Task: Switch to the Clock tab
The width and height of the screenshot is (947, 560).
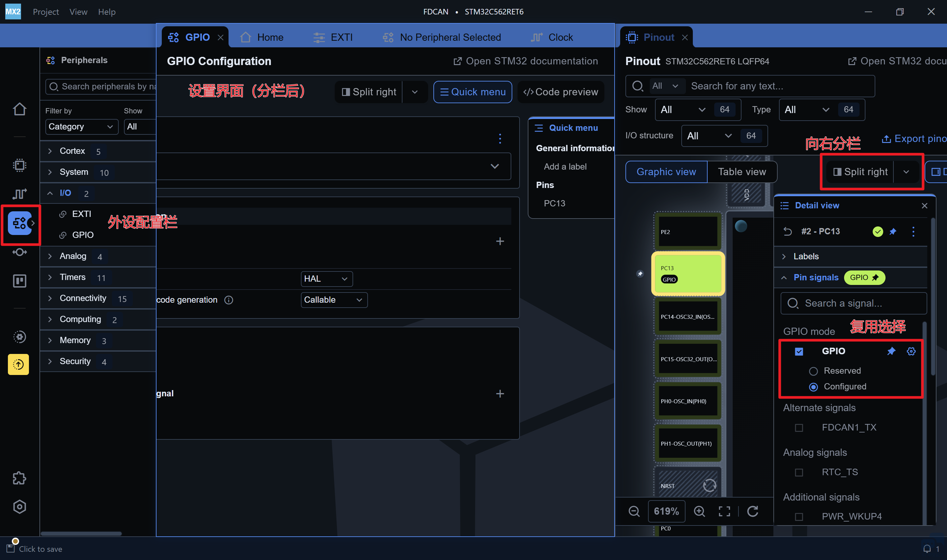Action: pyautogui.click(x=552, y=37)
